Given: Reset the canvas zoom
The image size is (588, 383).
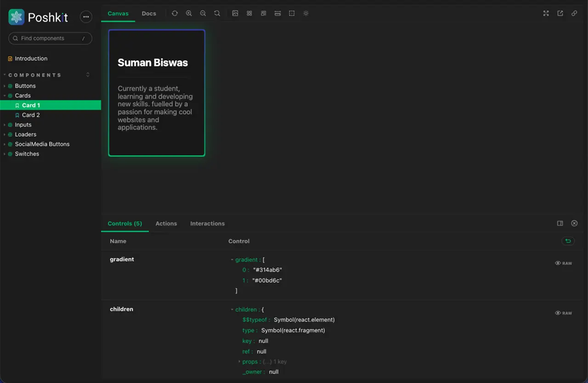Looking at the screenshot, I should pyautogui.click(x=217, y=13).
